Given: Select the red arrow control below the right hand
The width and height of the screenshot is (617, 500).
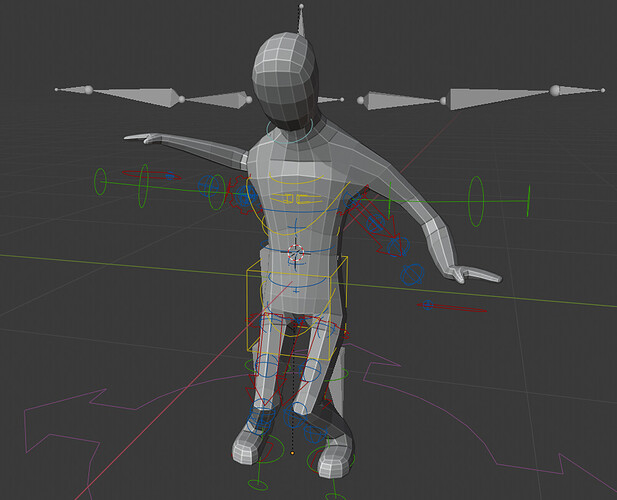Looking at the screenshot, I should click(x=453, y=307).
